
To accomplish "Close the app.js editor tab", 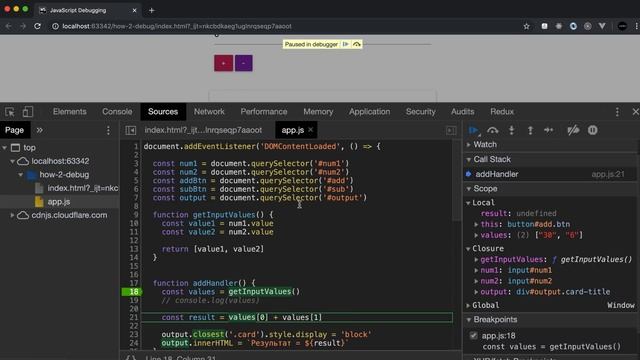I will point(311,130).
